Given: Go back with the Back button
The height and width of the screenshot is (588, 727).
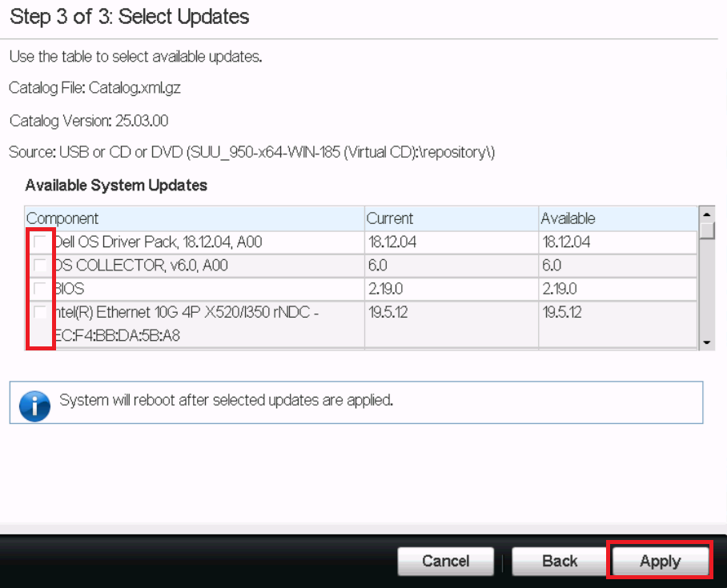Looking at the screenshot, I should pyautogui.click(x=560, y=561).
